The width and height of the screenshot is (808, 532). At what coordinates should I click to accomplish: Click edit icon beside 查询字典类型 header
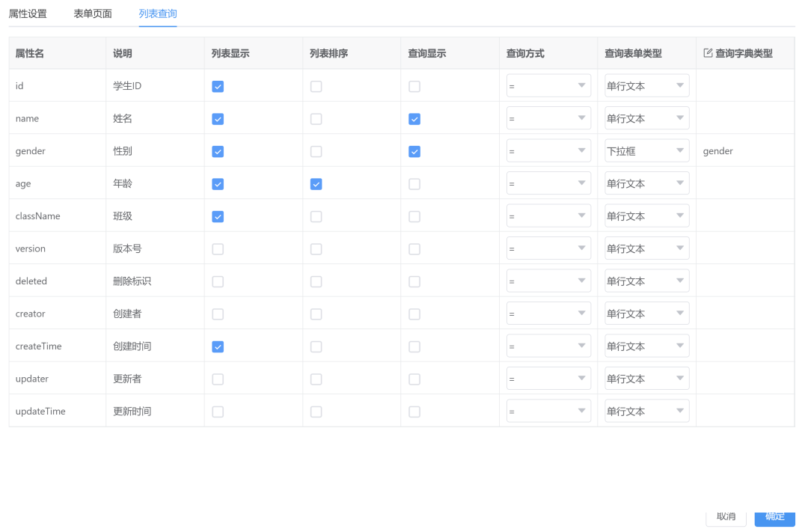point(708,53)
